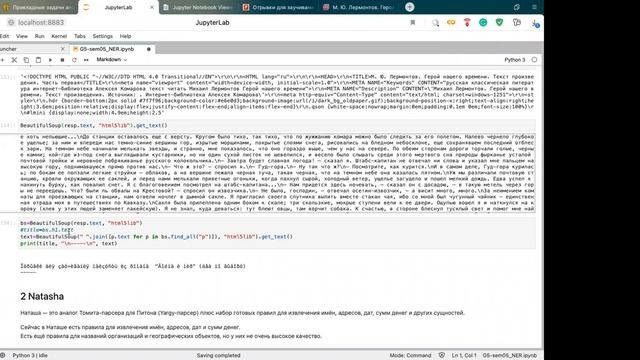Switch to М. Ю. Лермонтов browser tab
This screenshot has height=360, width=640.
pyautogui.click(x=358, y=7)
